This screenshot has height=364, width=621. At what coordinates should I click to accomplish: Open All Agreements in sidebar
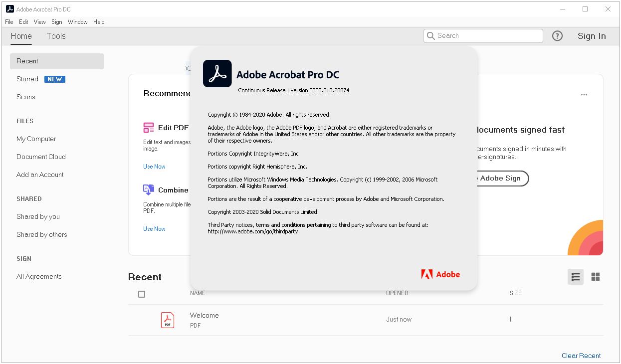(x=39, y=276)
